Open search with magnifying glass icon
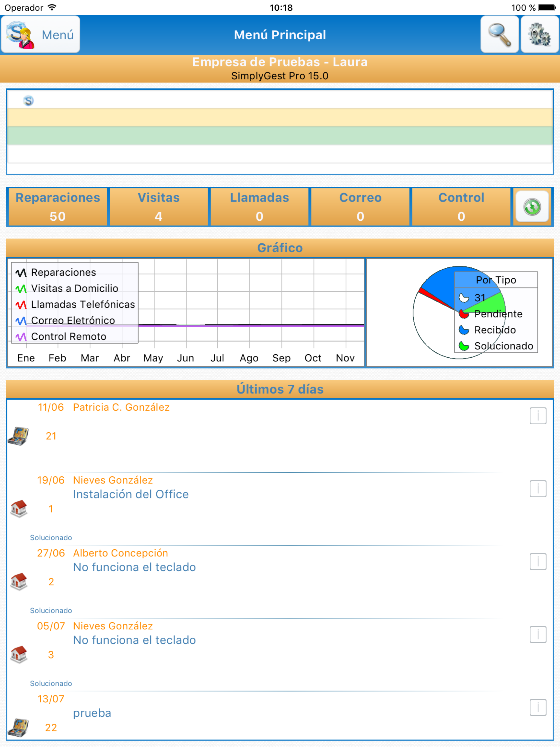The image size is (560, 747). tap(500, 34)
